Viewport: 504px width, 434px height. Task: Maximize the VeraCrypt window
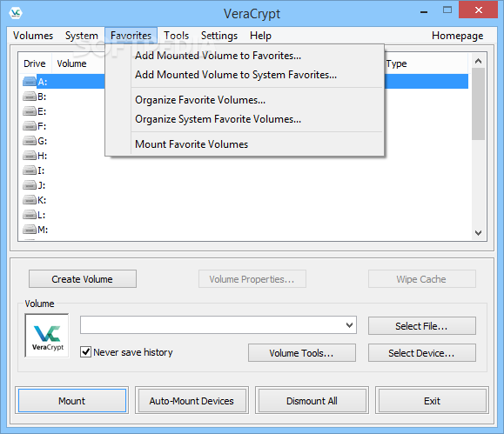[447, 10]
